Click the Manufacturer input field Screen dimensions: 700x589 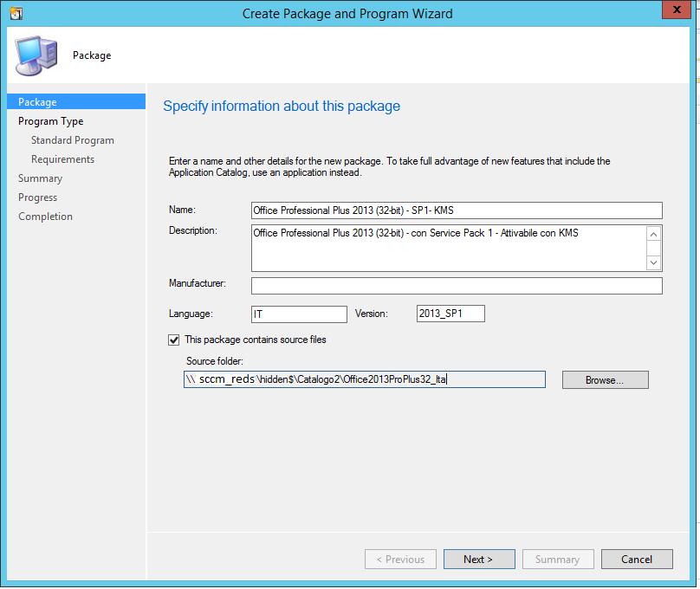point(457,286)
